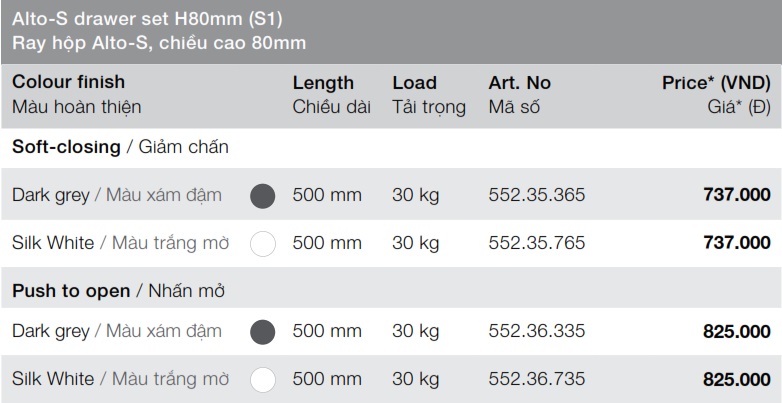Select the Soft-closing section heading
The height and width of the screenshot is (403, 782).
65,147
